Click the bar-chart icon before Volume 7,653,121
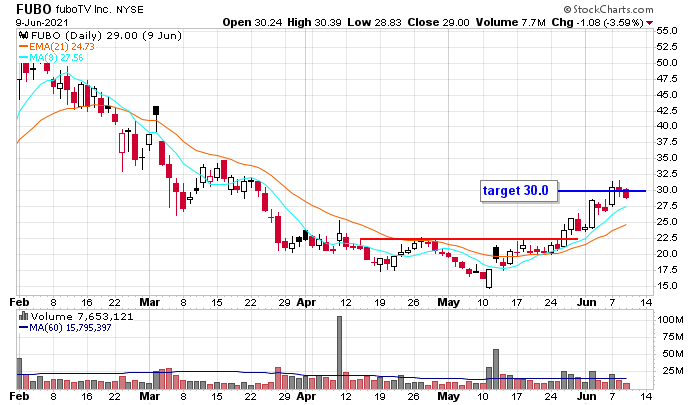This screenshot has width=700, height=405. [24, 316]
